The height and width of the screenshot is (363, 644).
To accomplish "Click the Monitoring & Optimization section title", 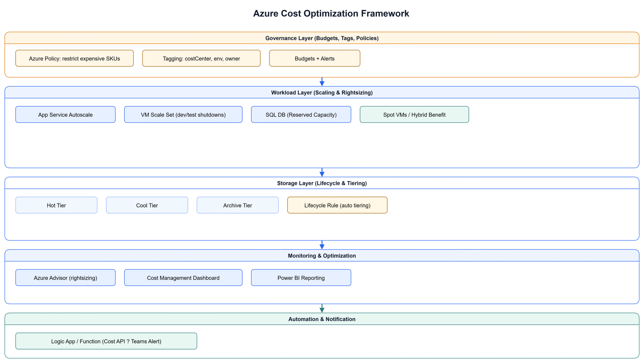I will 322,256.
